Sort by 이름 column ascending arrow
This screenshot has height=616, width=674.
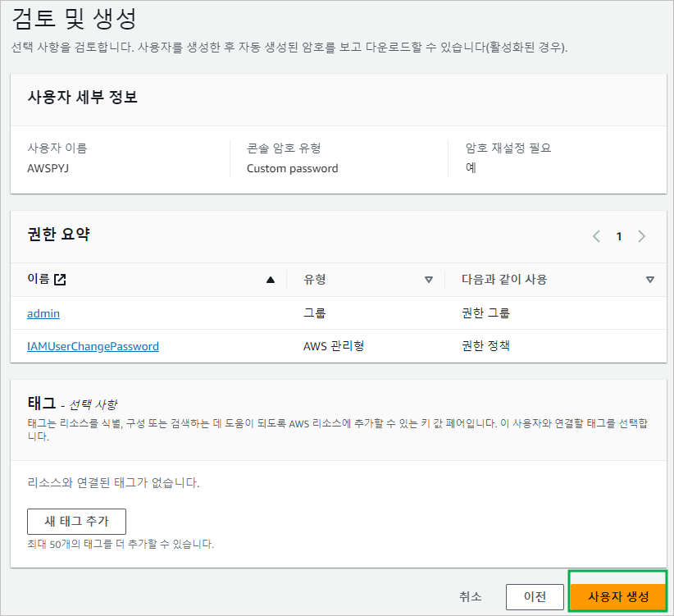pos(271,280)
